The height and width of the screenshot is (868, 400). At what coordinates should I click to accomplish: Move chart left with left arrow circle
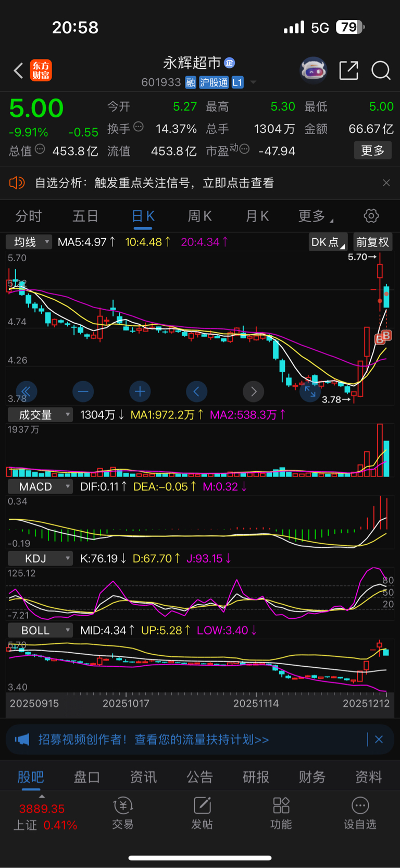[x=196, y=391]
